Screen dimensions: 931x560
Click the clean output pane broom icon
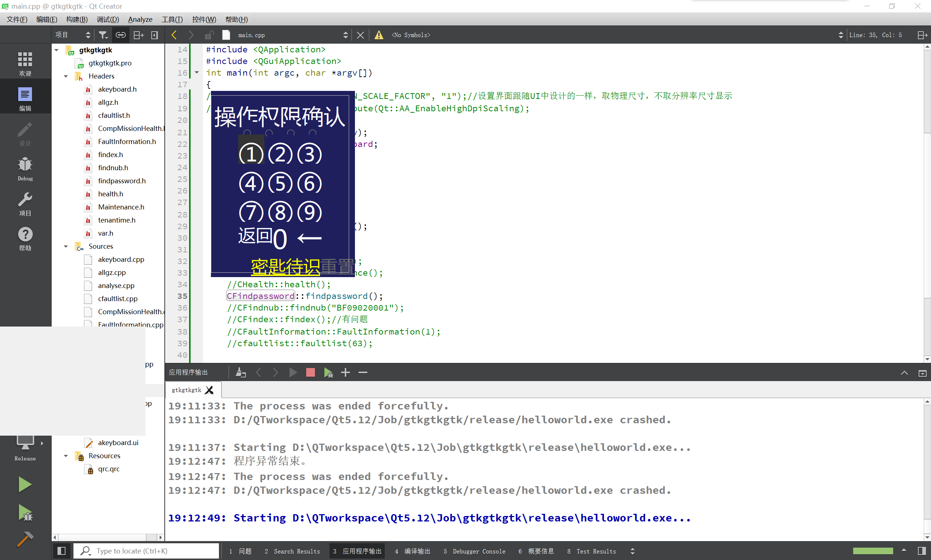[x=240, y=372]
